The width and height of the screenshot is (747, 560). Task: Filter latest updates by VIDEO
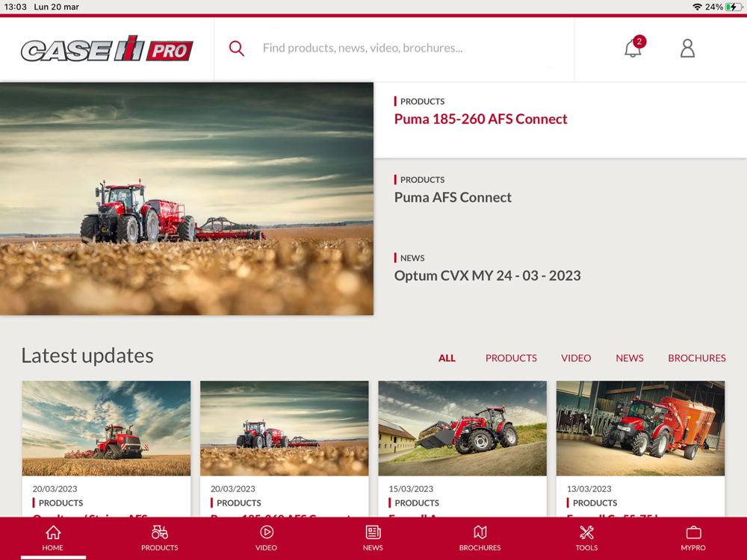[x=575, y=358]
